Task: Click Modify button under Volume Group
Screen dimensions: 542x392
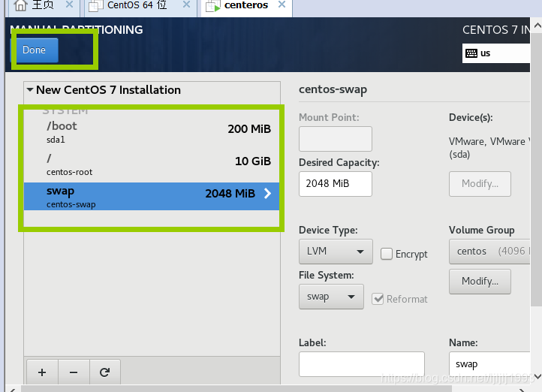Action: [x=480, y=282]
